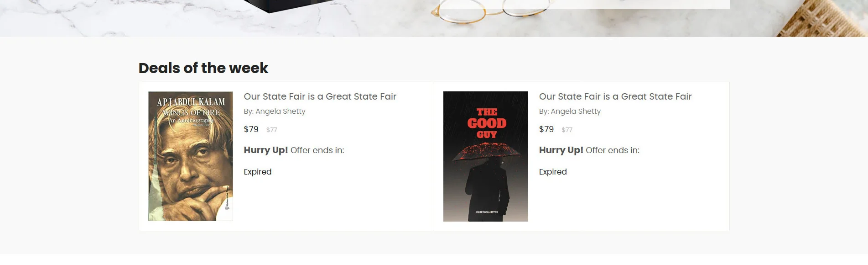Click crossed-out $77 in Wings of Fire deal
Image resolution: width=868 pixels, height=265 pixels.
point(271,130)
